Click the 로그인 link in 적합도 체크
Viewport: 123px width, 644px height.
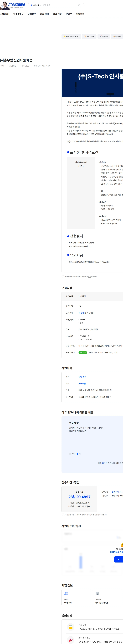105,463
